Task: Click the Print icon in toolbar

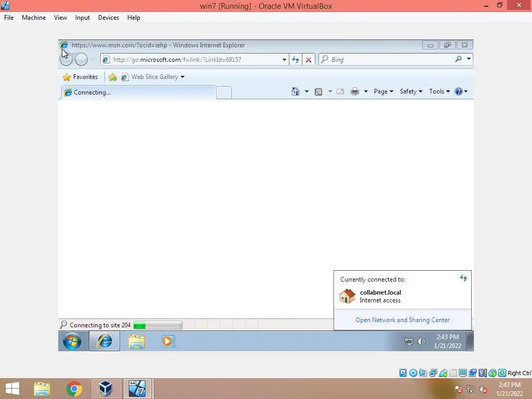Action: 355,91
